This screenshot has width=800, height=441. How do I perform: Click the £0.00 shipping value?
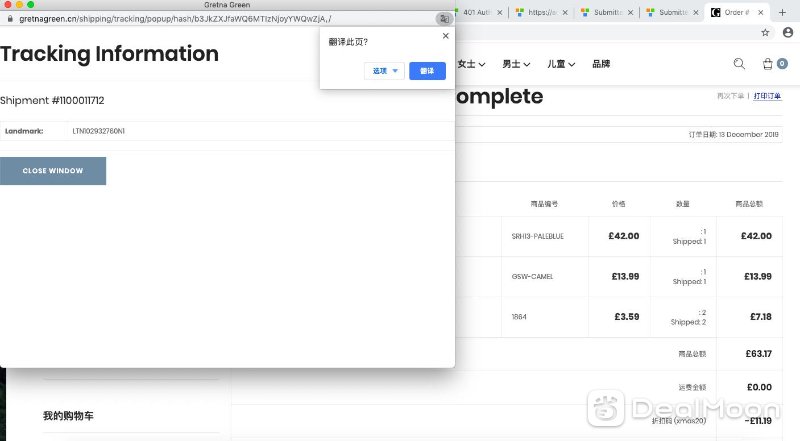tap(759, 387)
